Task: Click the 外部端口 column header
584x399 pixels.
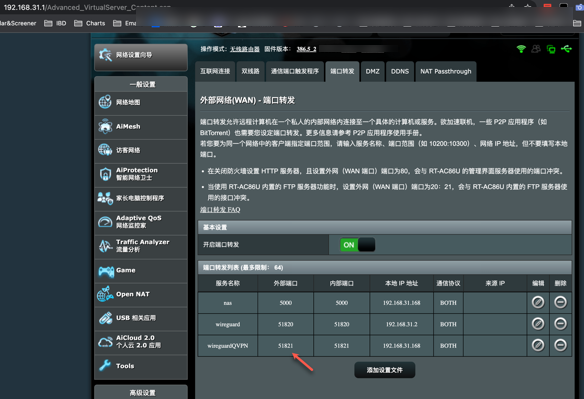Action: 286,284
